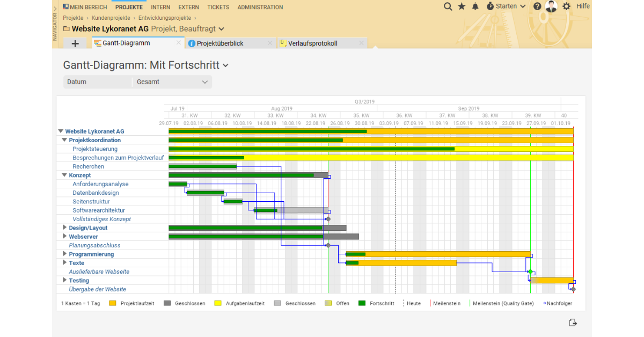This screenshot has width=644, height=337.
Task: Open the Softwarearchitektur task link
Action: pos(99,210)
